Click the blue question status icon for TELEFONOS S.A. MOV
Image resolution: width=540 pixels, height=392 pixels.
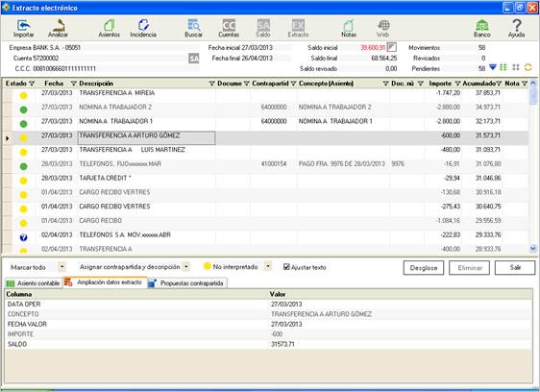pos(23,237)
